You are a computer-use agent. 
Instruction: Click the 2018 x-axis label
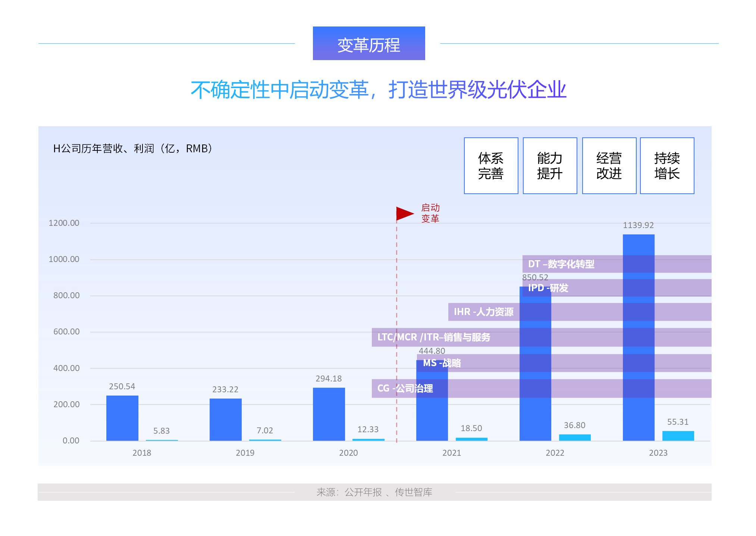point(142,453)
